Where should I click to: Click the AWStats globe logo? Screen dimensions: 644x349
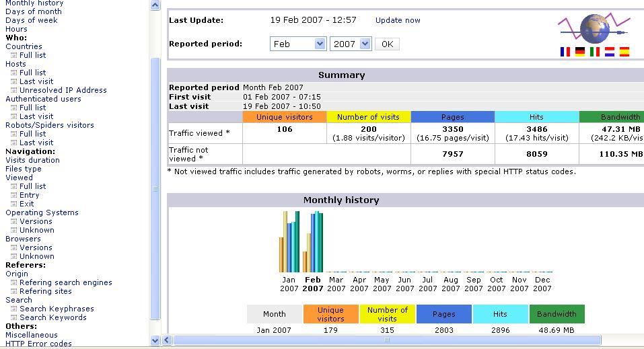pos(594,28)
